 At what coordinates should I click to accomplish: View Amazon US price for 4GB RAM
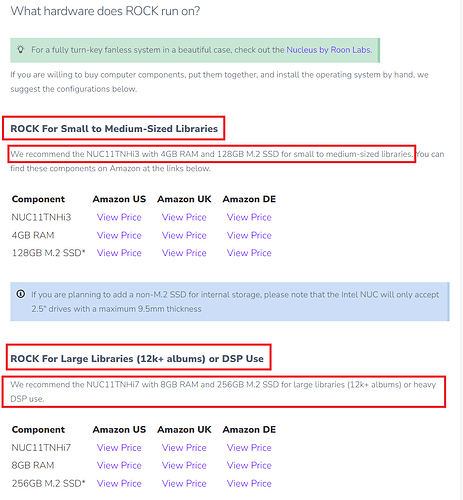point(119,235)
